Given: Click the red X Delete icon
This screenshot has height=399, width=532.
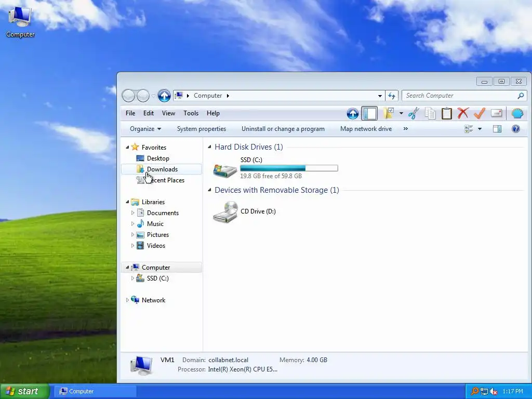Looking at the screenshot, I should click(463, 113).
